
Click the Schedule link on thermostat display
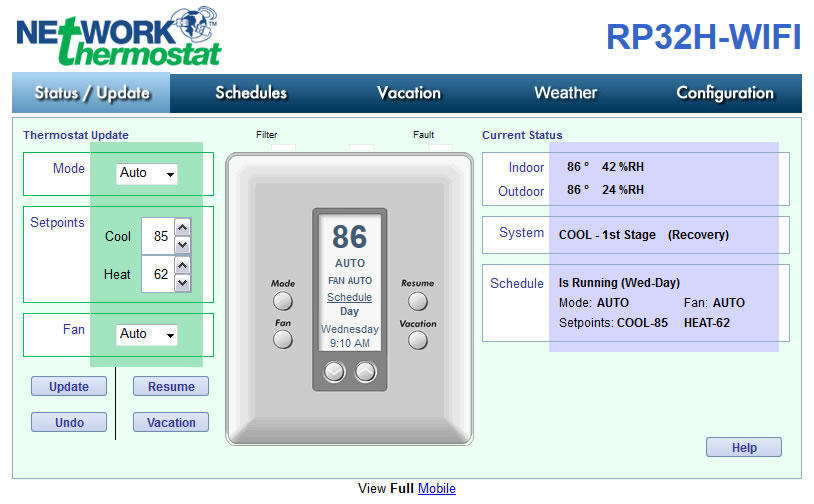[349, 297]
